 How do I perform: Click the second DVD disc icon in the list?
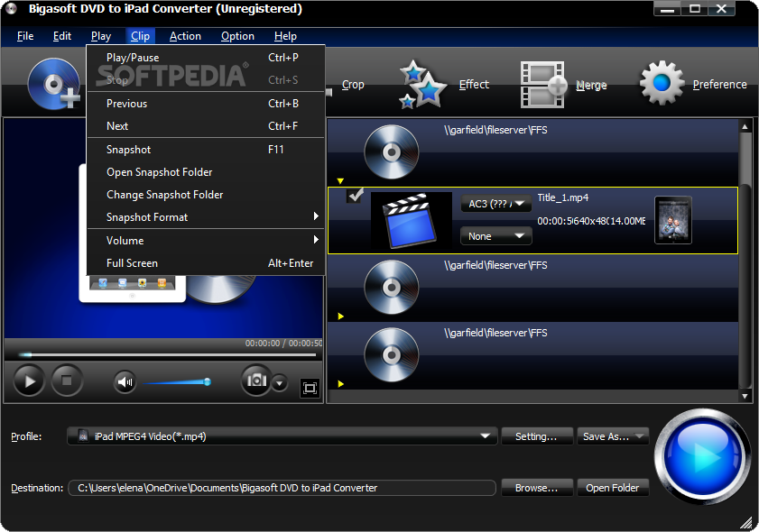[x=391, y=288]
